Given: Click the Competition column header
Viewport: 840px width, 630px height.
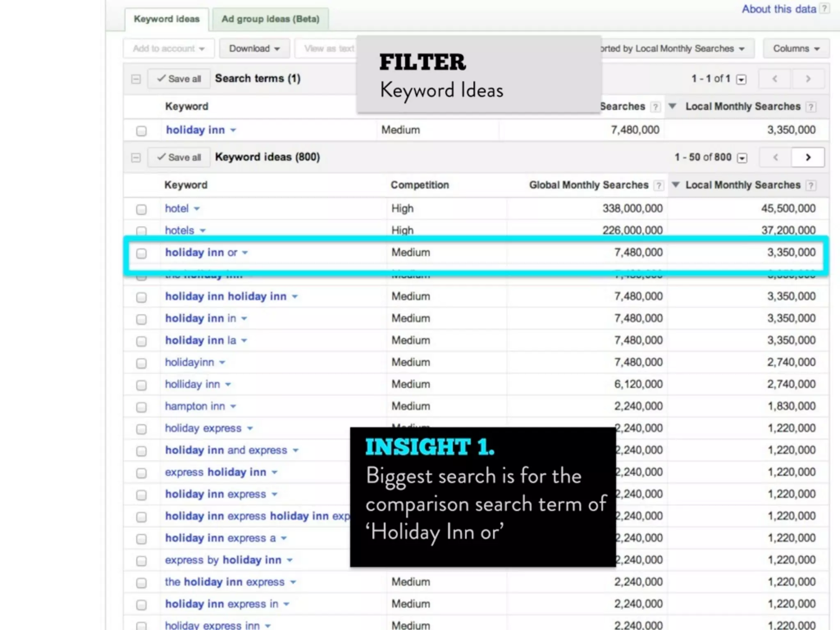Looking at the screenshot, I should [420, 185].
